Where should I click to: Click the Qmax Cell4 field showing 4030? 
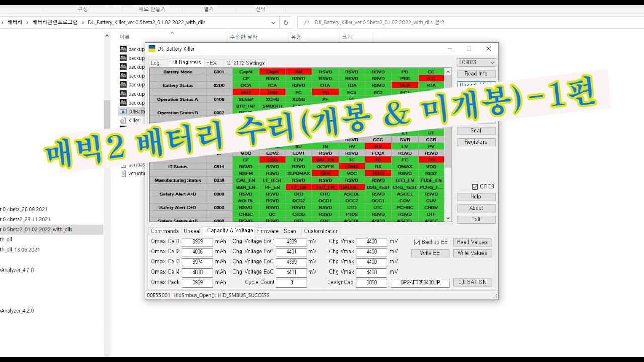tap(197, 273)
